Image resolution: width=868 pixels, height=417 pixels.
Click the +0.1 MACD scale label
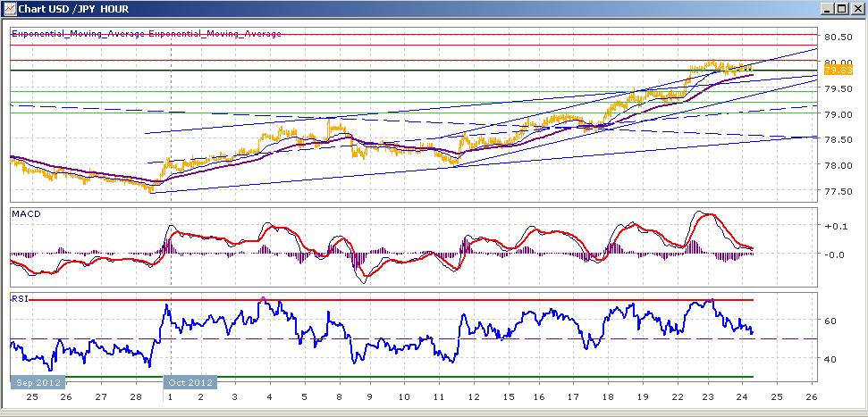click(x=835, y=226)
